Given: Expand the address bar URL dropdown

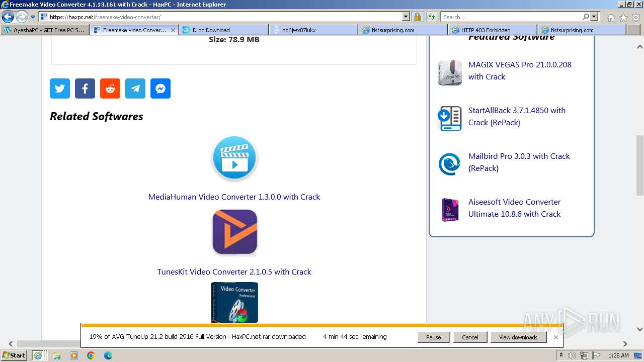Looking at the screenshot, I should [406, 17].
